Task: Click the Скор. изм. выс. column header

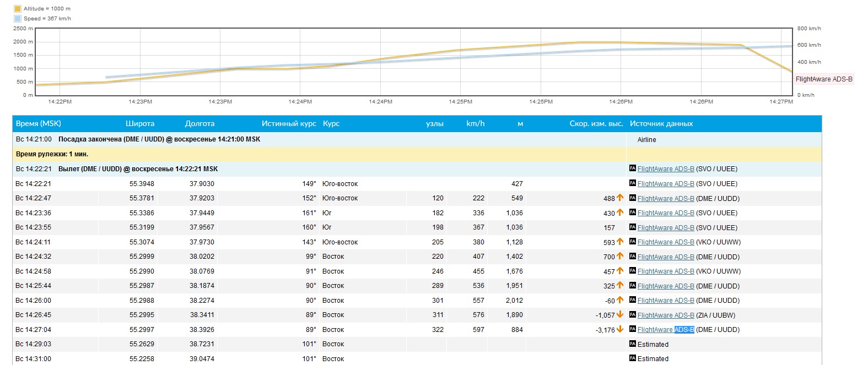Action: pos(596,124)
